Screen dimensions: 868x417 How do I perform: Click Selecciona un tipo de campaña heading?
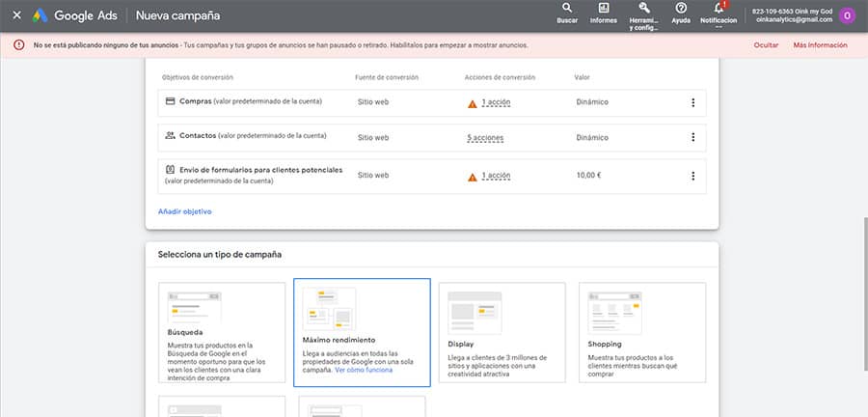point(219,255)
